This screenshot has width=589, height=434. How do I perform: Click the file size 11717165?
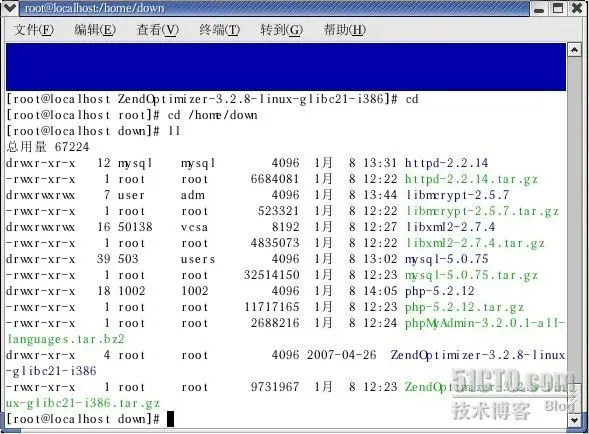coord(271,307)
